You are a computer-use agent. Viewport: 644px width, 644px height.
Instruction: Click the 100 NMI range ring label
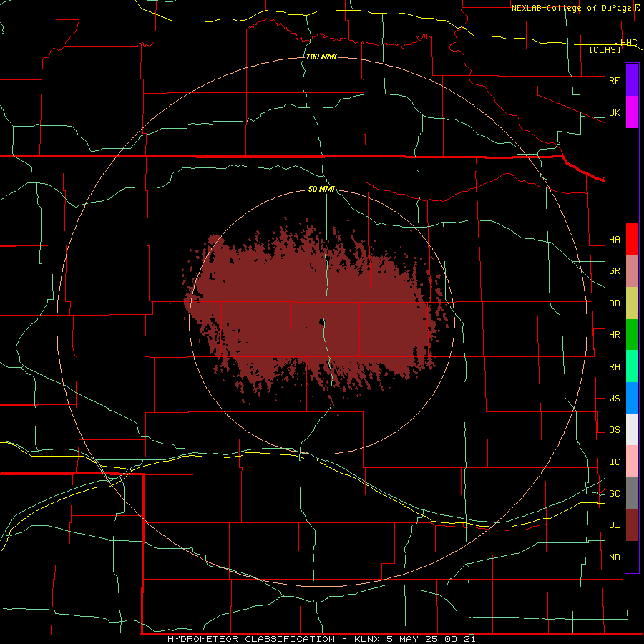(321, 57)
